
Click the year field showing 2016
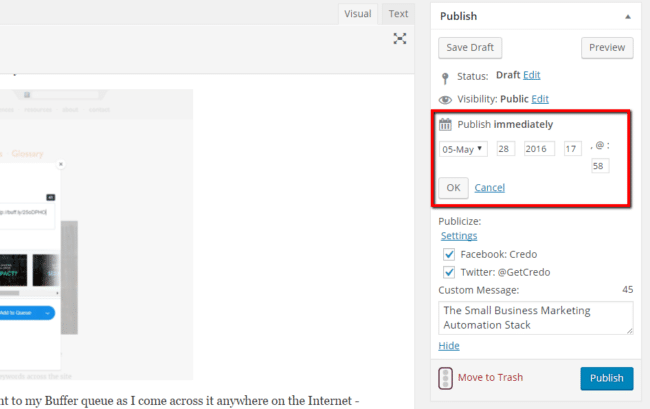[x=539, y=149]
